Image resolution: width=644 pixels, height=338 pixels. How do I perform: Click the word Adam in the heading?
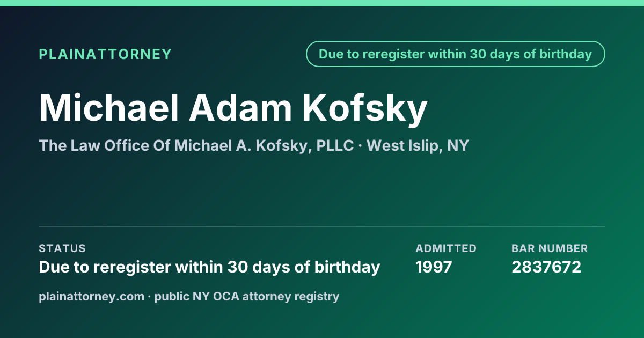pyautogui.click(x=240, y=107)
